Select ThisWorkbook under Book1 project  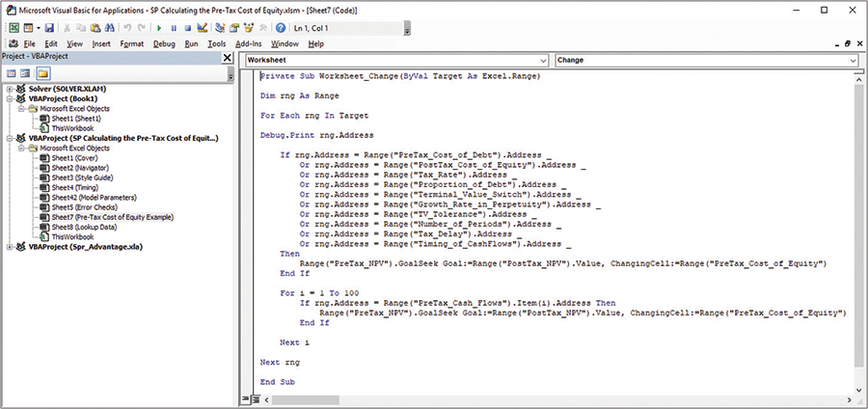click(73, 128)
